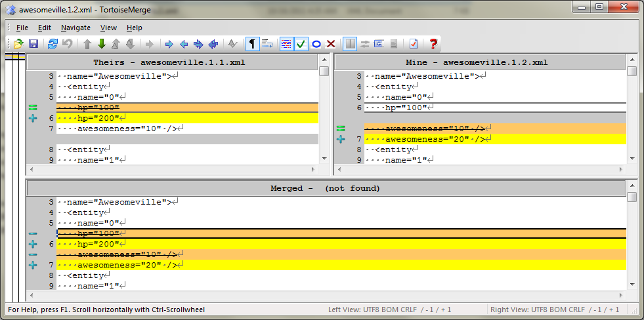Click the double blue right arrow icon
This screenshot has width=644, height=320.
pyautogui.click(x=198, y=44)
